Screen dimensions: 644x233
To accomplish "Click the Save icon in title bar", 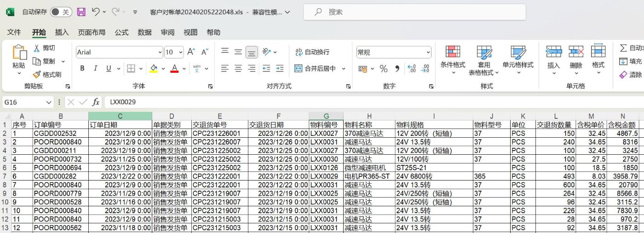I will click(x=81, y=12).
